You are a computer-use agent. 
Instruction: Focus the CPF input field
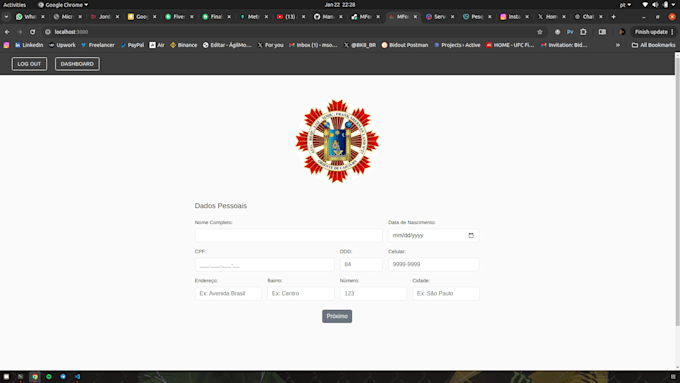point(265,264)
